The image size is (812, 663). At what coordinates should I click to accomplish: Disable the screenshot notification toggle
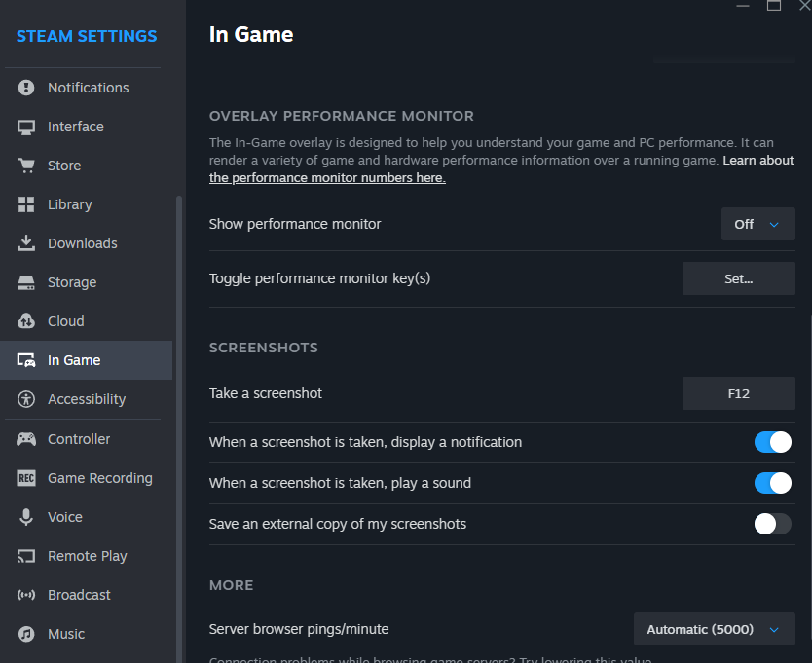773,442
